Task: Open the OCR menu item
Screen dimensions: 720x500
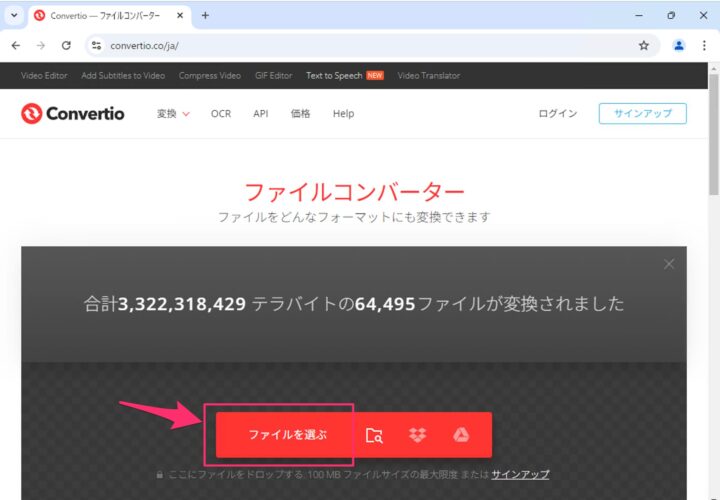Action: (x=221, y=114)
